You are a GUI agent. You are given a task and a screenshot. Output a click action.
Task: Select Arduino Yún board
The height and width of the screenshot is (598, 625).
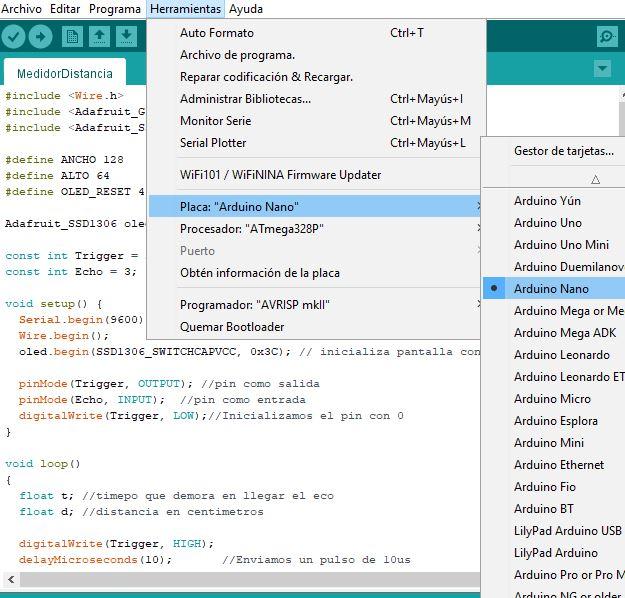[554, 201]
